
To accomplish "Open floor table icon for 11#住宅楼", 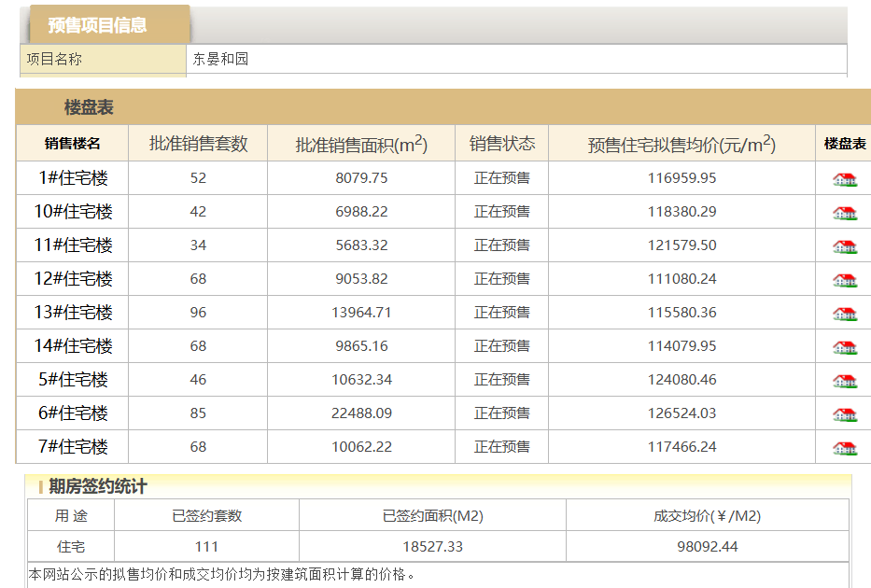I will tap(844, 246).
